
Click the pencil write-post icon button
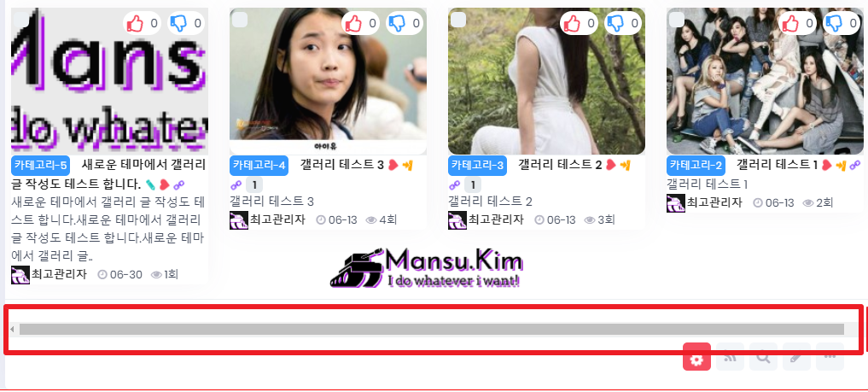point(796,357)
